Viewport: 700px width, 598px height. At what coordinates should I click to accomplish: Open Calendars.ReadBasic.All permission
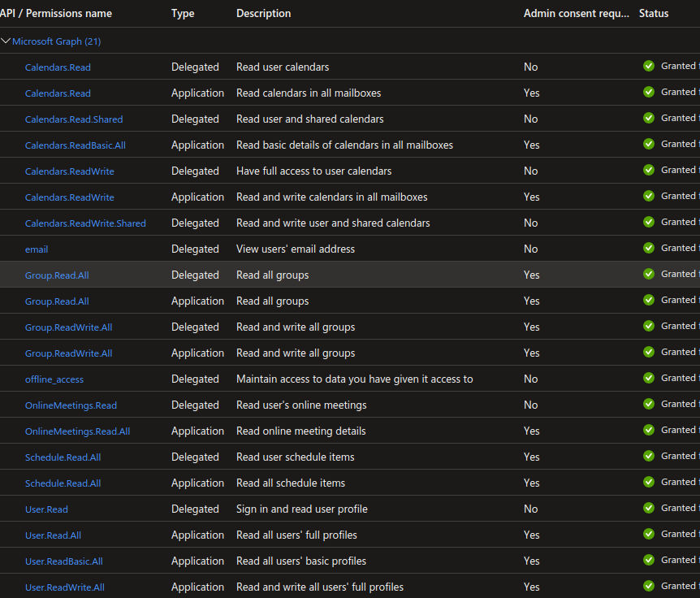click(75, 145)
